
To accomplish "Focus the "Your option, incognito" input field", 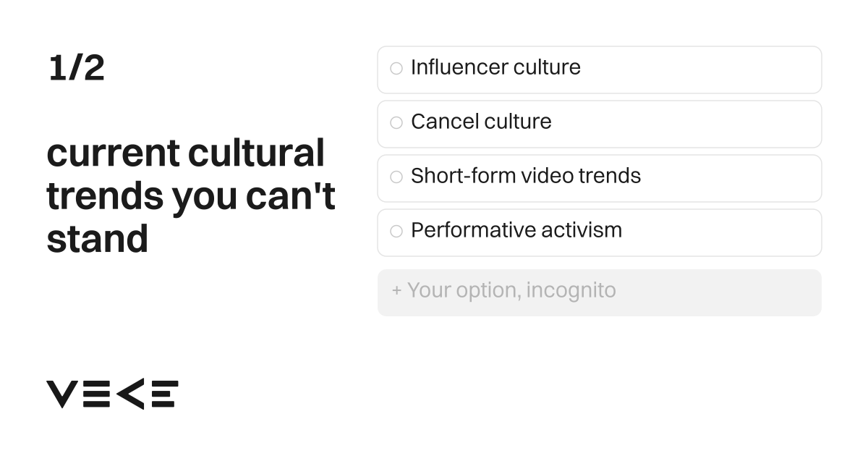I will click(x=600, y=292).
